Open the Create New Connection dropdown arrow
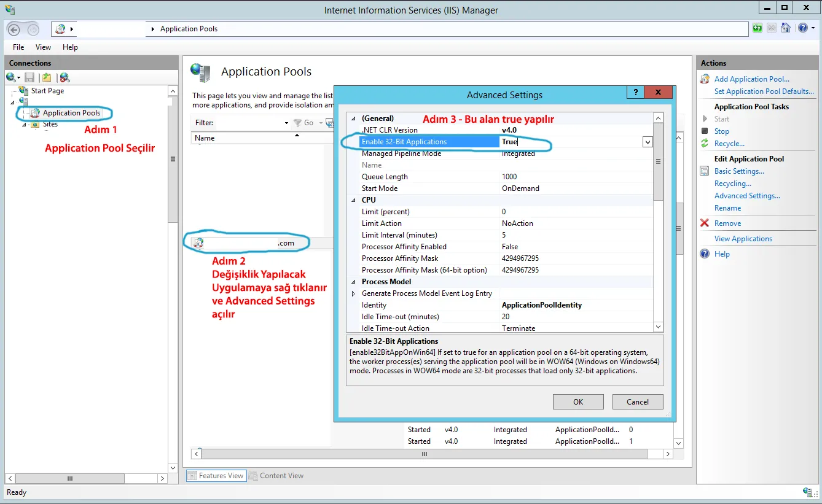The image size is (822, 504). pyautogui.click(x=18, y=78)
